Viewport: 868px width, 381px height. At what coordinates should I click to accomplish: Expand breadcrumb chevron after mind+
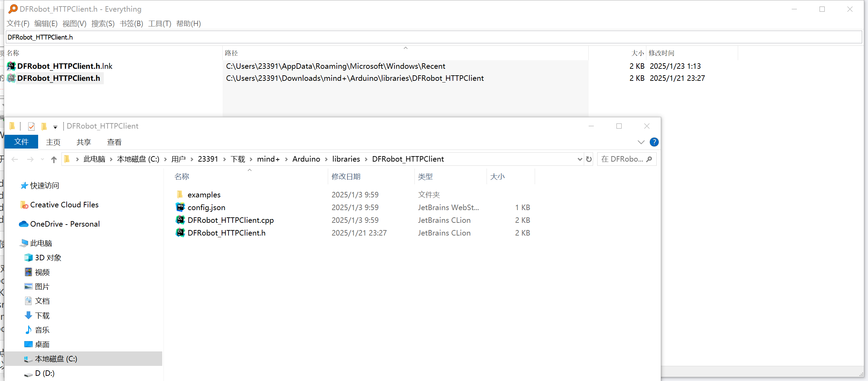point(286,159)
